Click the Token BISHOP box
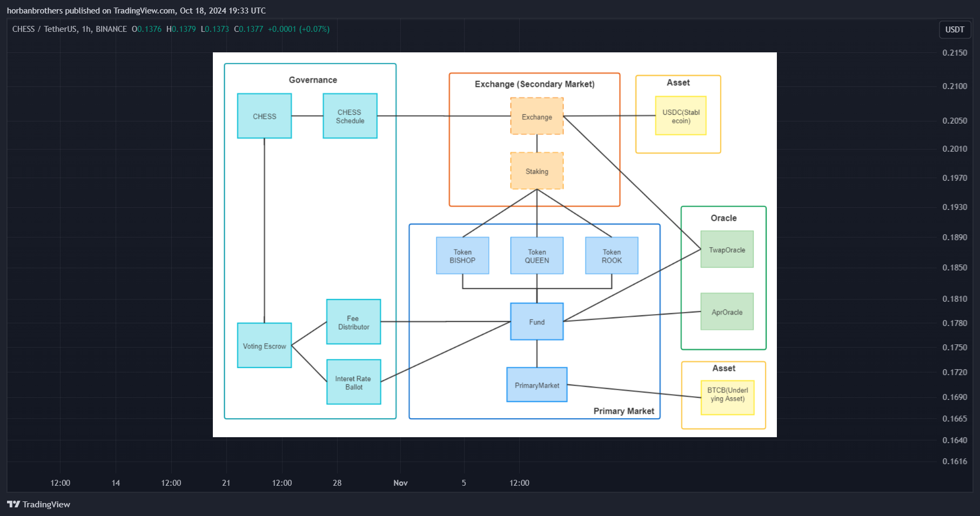980x516 pixels. [x=462, y=255]
